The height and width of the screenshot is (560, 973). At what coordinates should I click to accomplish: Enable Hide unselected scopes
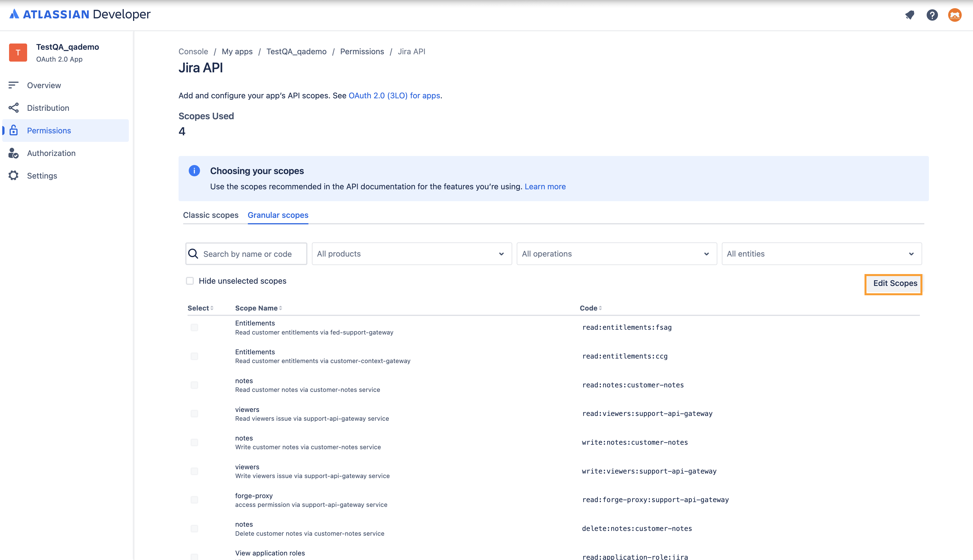pyautogui.click(x=190, y=281)
